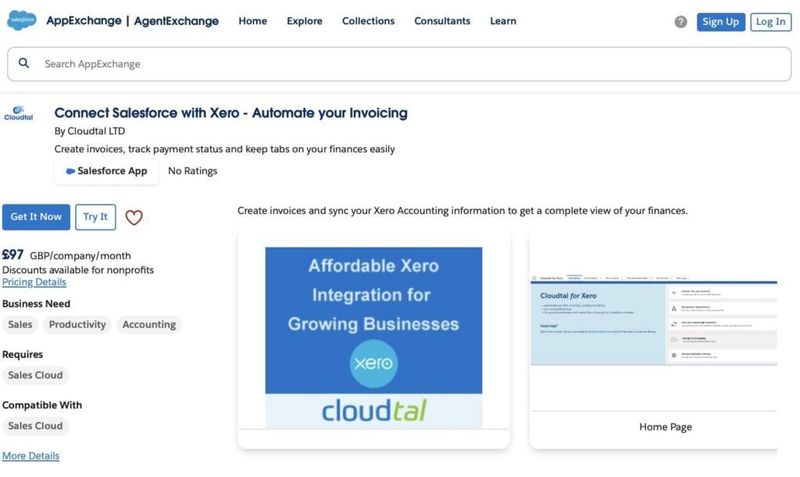Viewport: 800px width, 477px height.
Task: Click the By Cloudtal LTD text
Action: (x=90, y=131)
